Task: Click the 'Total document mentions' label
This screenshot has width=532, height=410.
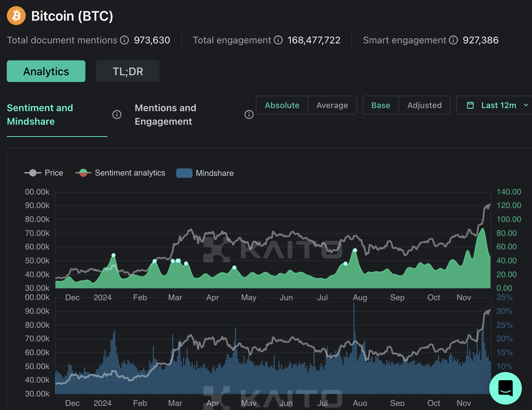Action: pos(62,40)
